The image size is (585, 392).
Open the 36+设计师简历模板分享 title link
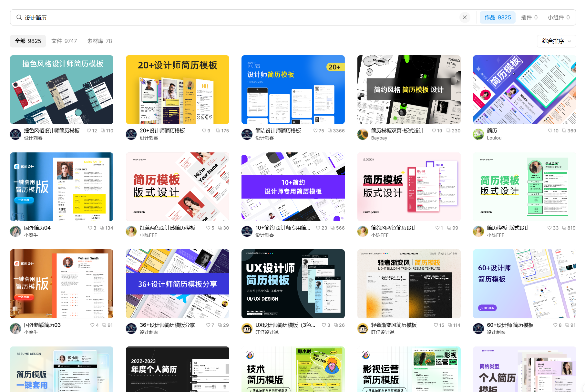point(167,325)
